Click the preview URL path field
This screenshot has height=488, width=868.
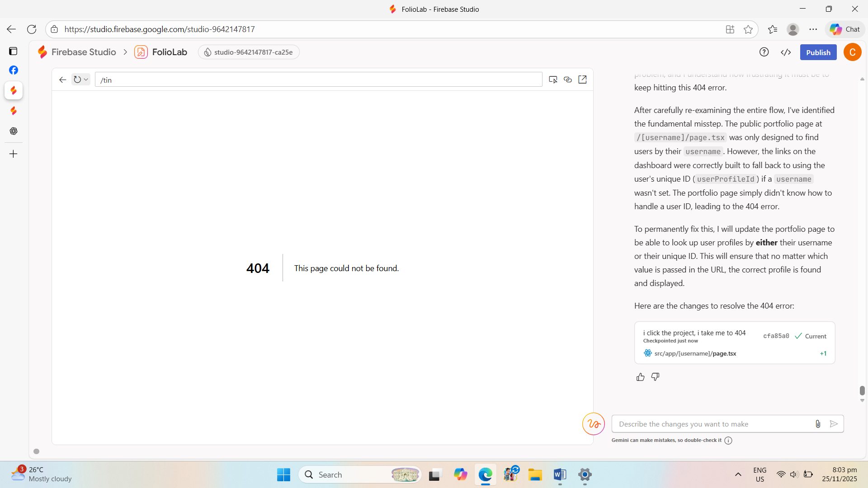point(318,80)
